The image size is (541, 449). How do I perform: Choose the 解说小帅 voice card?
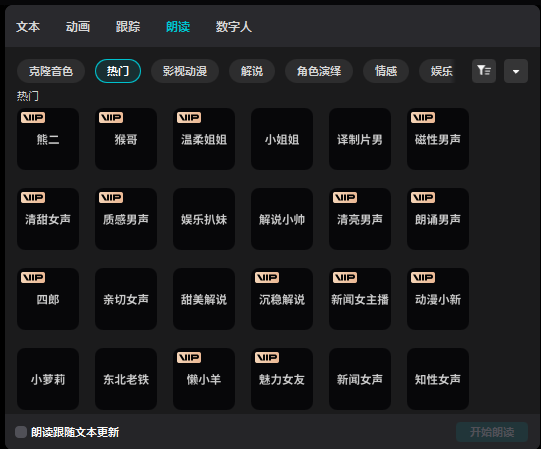(282, 219)
